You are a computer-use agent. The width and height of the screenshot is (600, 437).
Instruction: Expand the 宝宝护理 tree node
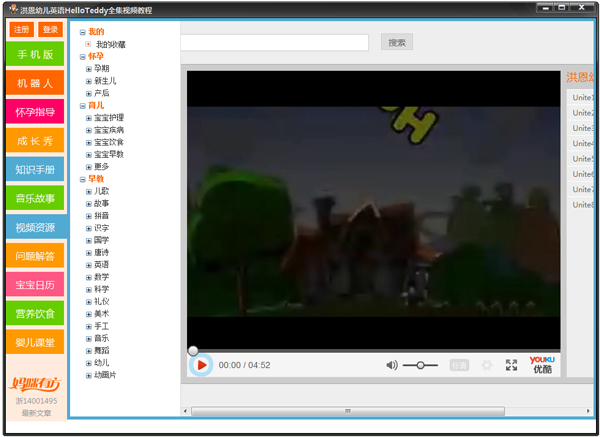coord(88,118)
